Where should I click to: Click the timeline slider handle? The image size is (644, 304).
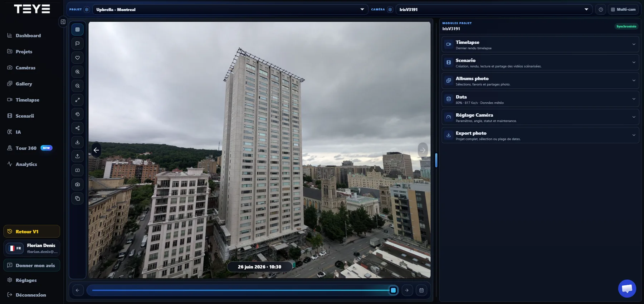[393, 290]
